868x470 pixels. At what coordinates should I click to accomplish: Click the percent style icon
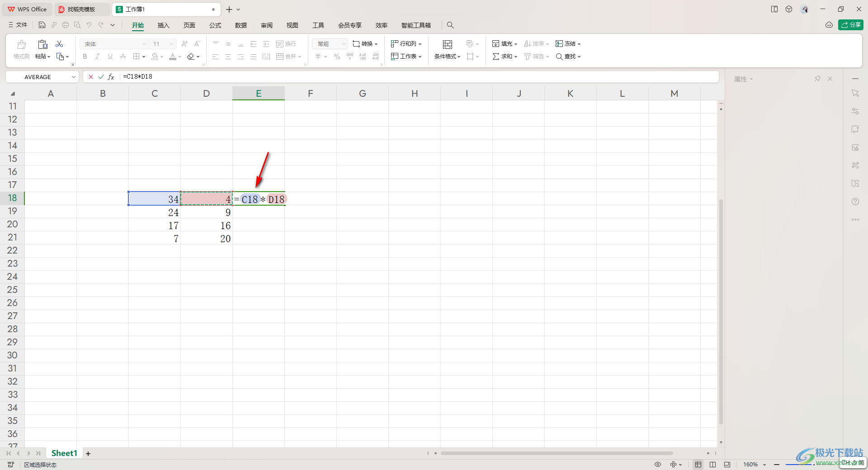click(x=337, y=56)
